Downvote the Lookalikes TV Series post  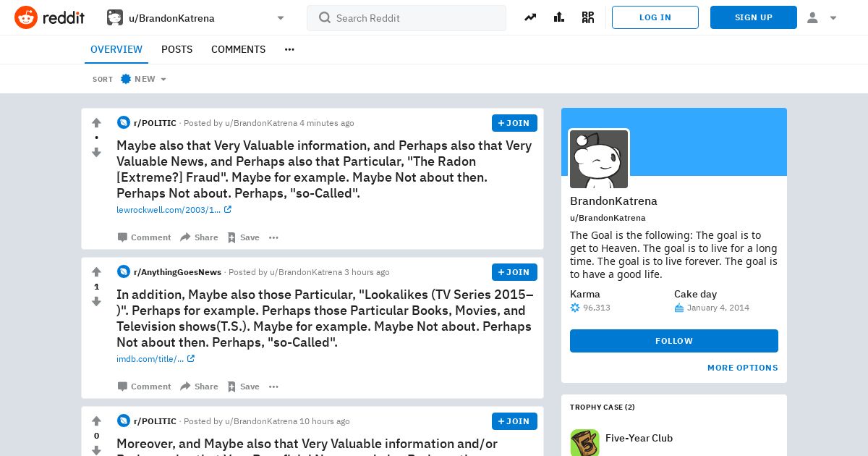point(96,301)
